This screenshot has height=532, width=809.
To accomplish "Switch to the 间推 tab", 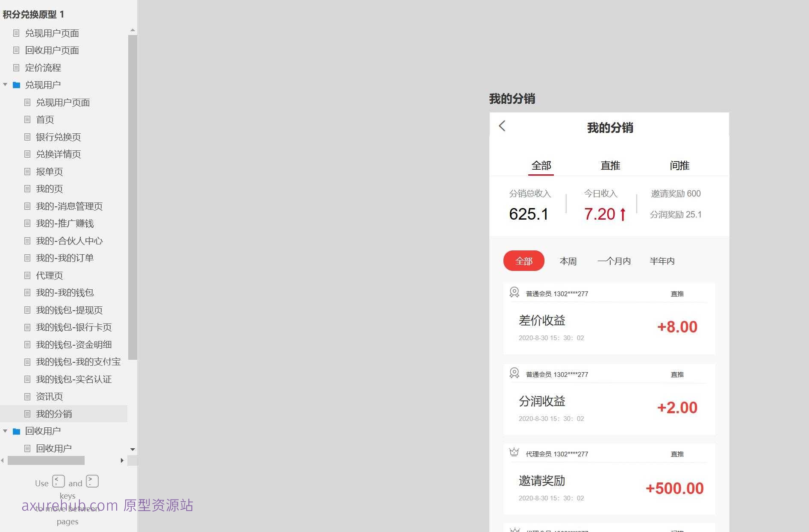I will [680, 166].
